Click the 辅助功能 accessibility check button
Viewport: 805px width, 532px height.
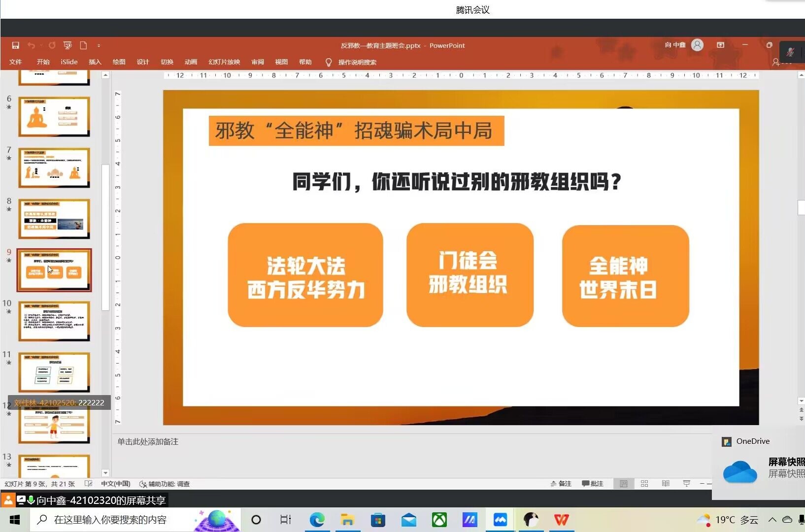tap(165, 484)
